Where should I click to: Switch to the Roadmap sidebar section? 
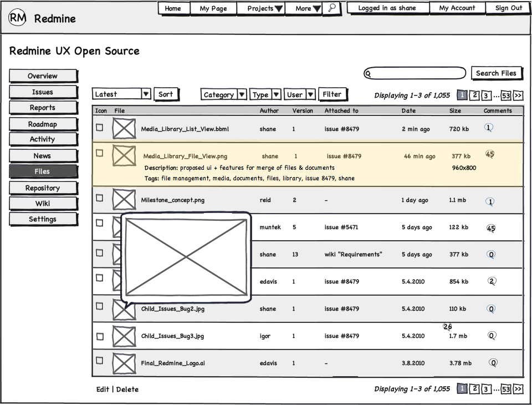coord(43,124)
